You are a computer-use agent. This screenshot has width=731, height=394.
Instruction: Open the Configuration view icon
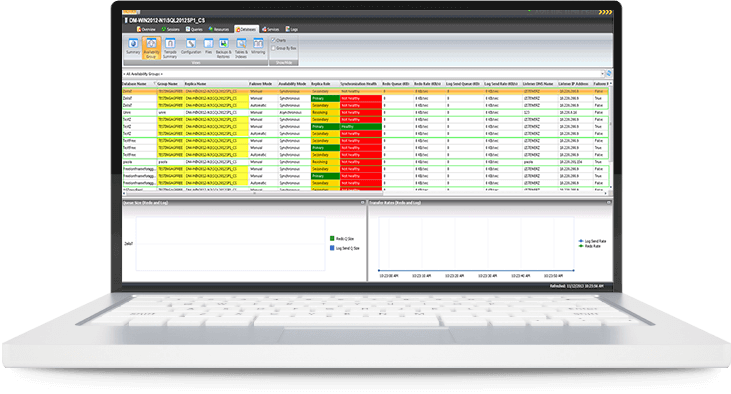click(191, 46)
